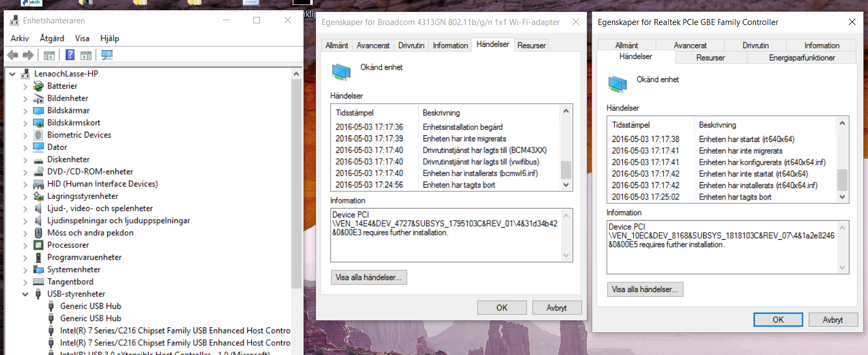Viewport: 868px width, 355px height.
Task: Select the Tangentbord keyboard icon
Action: (x=38, y=282)
